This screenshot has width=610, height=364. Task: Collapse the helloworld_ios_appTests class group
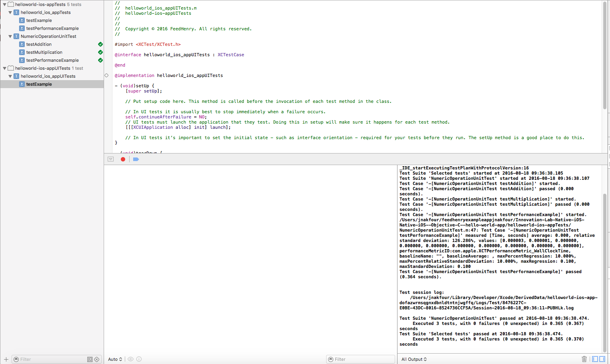click(10, 12)
